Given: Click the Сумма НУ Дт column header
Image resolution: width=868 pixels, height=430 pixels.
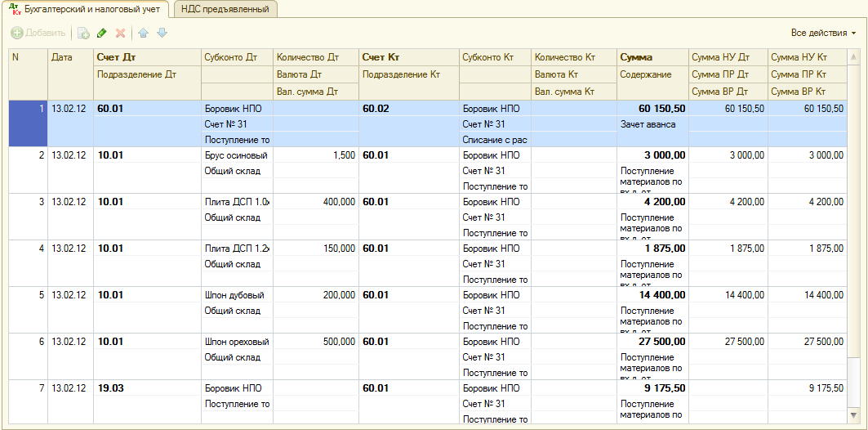Looking at the screenshot, I should pyautogui.click(x=728, y=57).
